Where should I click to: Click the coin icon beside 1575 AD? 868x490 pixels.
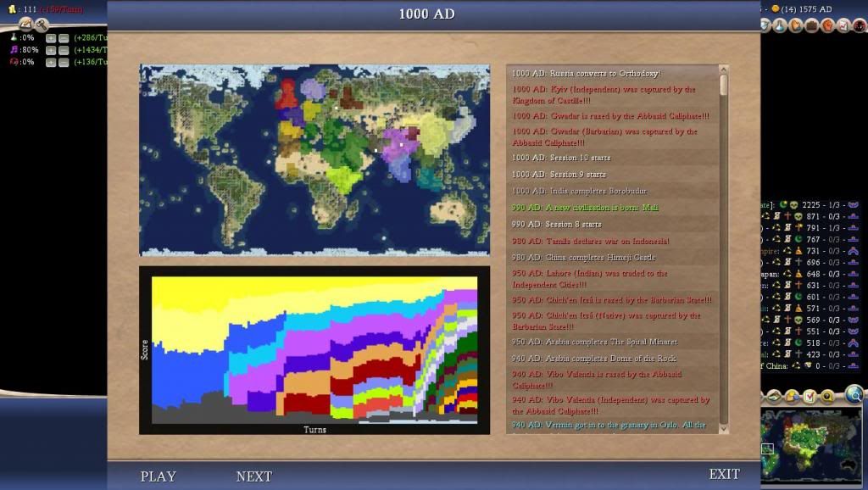775,8
